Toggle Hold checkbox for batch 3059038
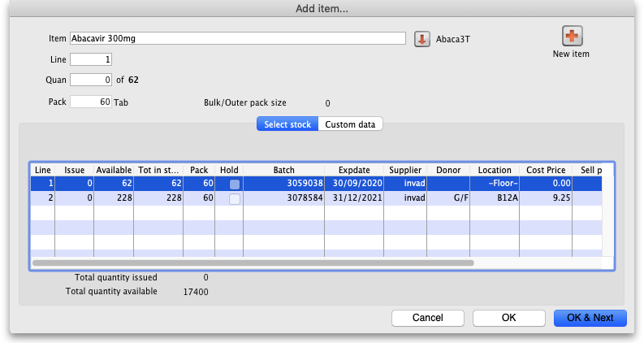The image size is (644, 343). click(x=235, y=185)
